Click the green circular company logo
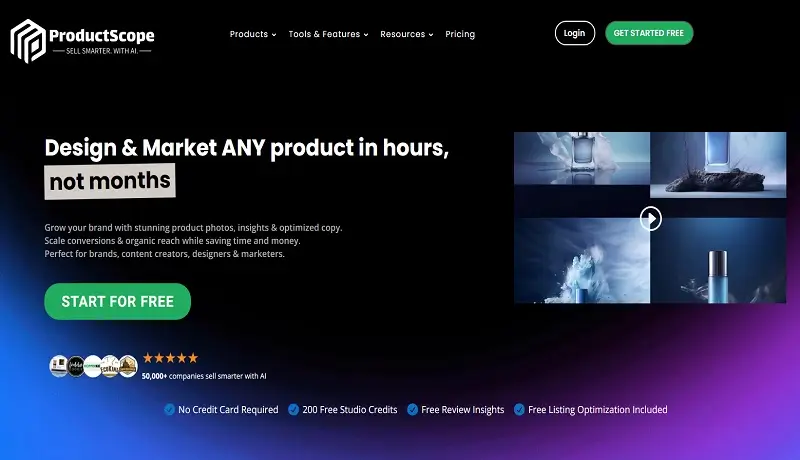Screen dimensions: 800x460 [x=93, y=366]
